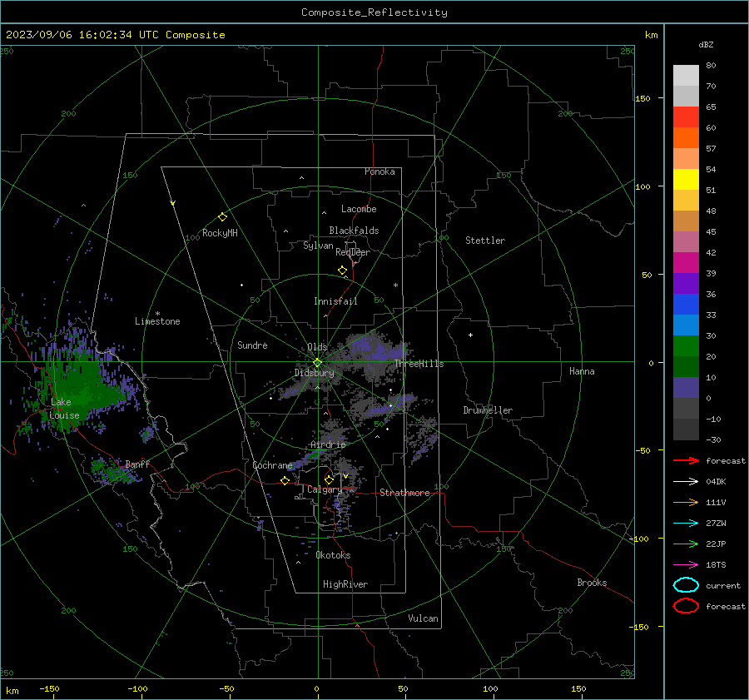
Task: Click the green reflectivity echo at Lake Louise
Action: point(79,392)
